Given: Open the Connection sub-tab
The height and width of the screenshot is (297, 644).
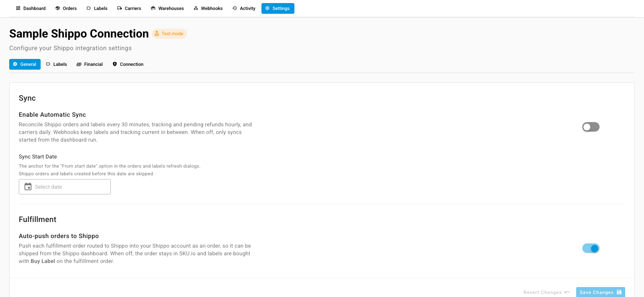Looking at the screenshot, I should coord(128,64).
